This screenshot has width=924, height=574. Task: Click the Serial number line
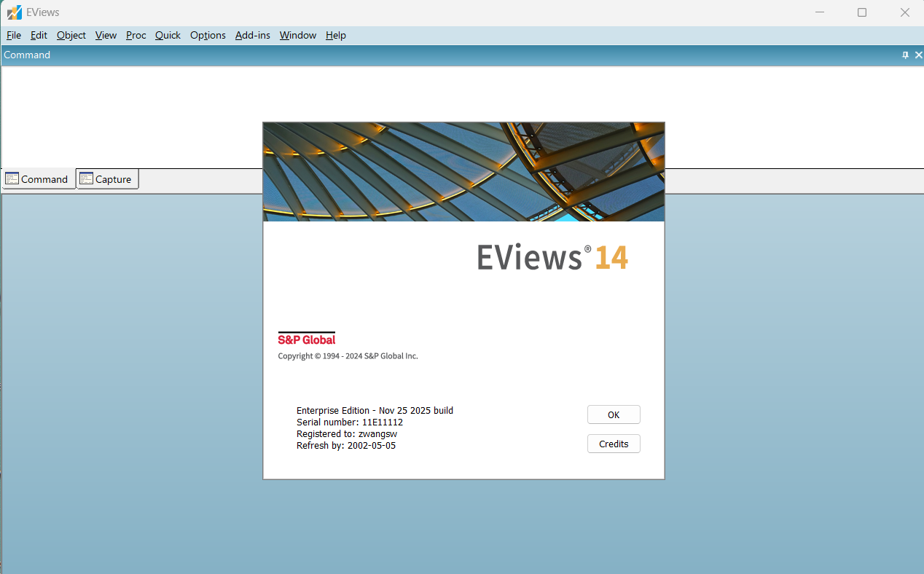(x=350, y=422)
